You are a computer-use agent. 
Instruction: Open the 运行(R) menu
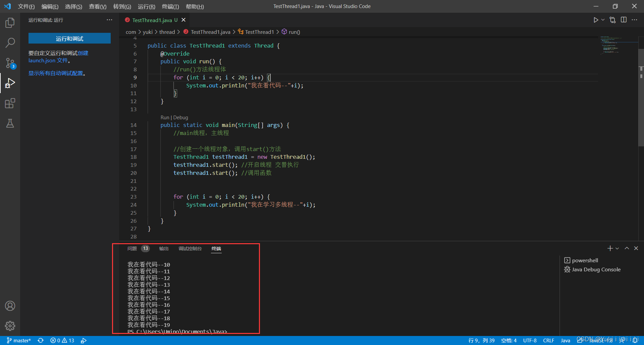[x=146, y=6]
